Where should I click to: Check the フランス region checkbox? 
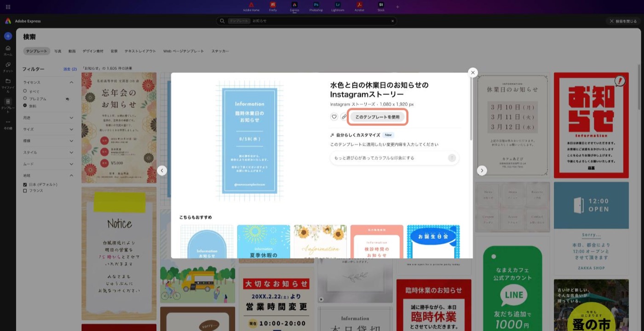(x=25, y=190)
